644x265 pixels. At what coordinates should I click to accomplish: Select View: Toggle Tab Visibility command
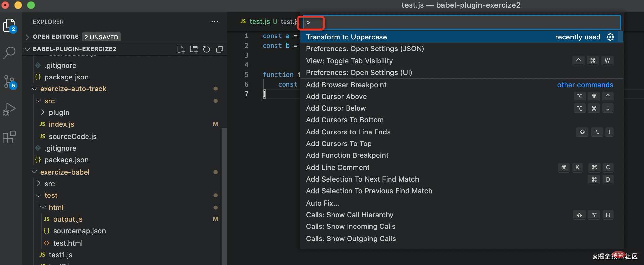coord(349,61)
